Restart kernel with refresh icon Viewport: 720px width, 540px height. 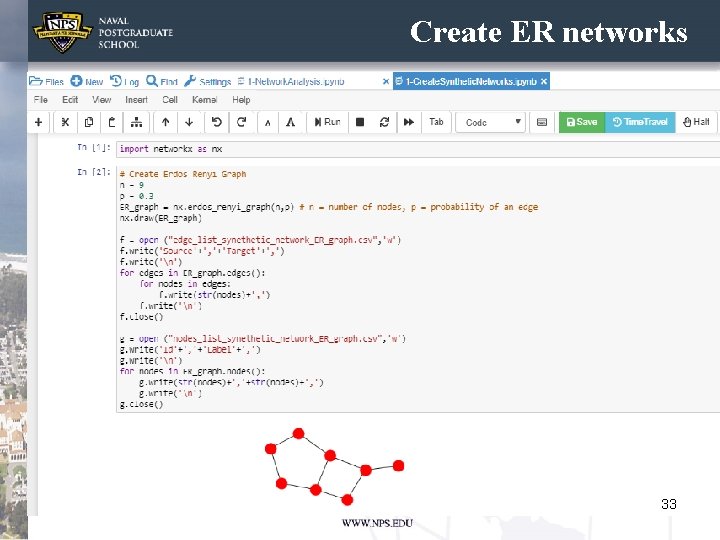point(385,122)
